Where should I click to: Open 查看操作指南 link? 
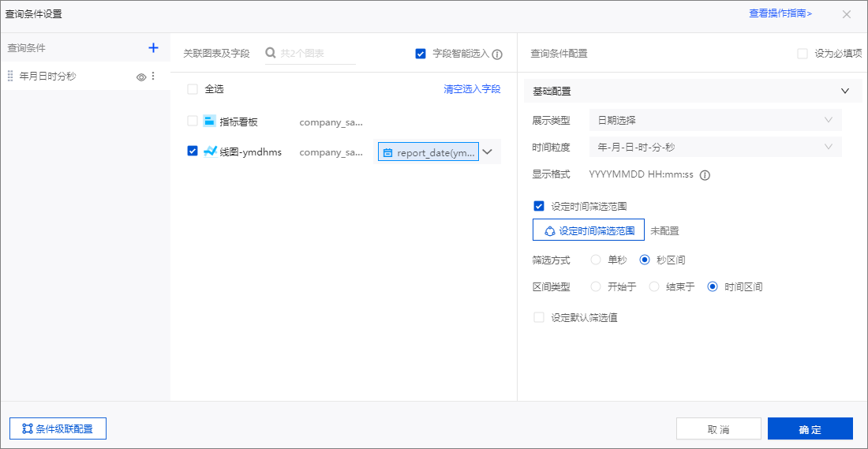click(x=780, y=14)
